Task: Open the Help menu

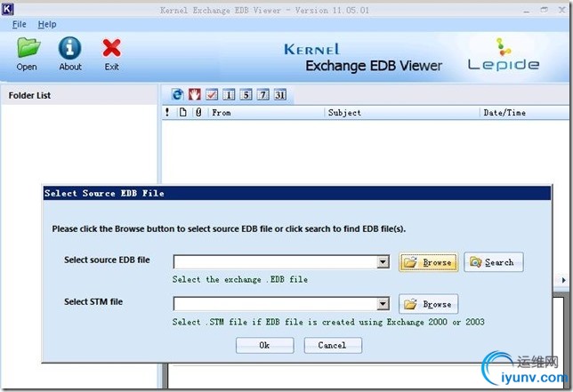Action: (47, 25)
